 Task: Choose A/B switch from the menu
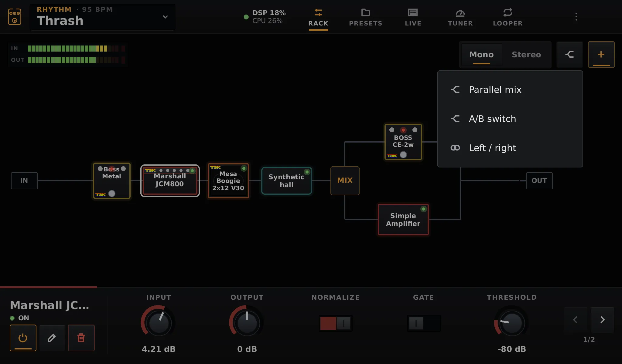(x=510, y=119)
